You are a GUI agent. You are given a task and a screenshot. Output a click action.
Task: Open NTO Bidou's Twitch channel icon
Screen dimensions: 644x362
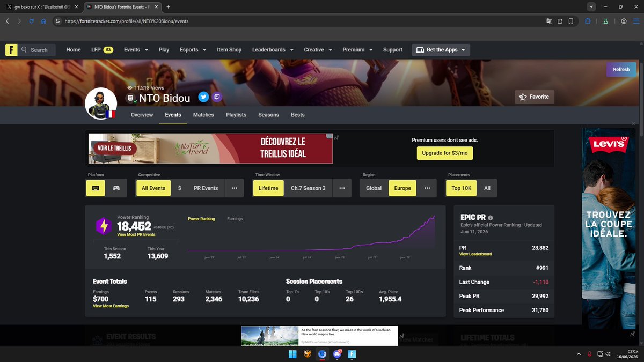pos(217,97)
